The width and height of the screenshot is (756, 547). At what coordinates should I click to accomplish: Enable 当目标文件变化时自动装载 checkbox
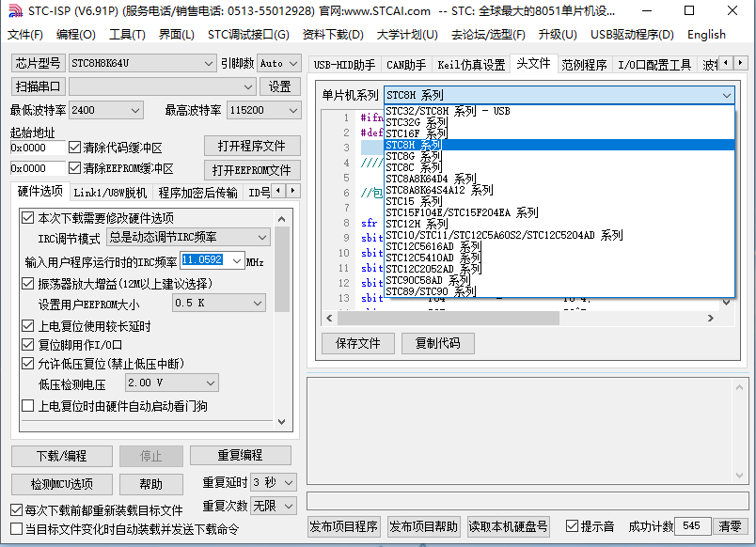click(x=16, y=529)
